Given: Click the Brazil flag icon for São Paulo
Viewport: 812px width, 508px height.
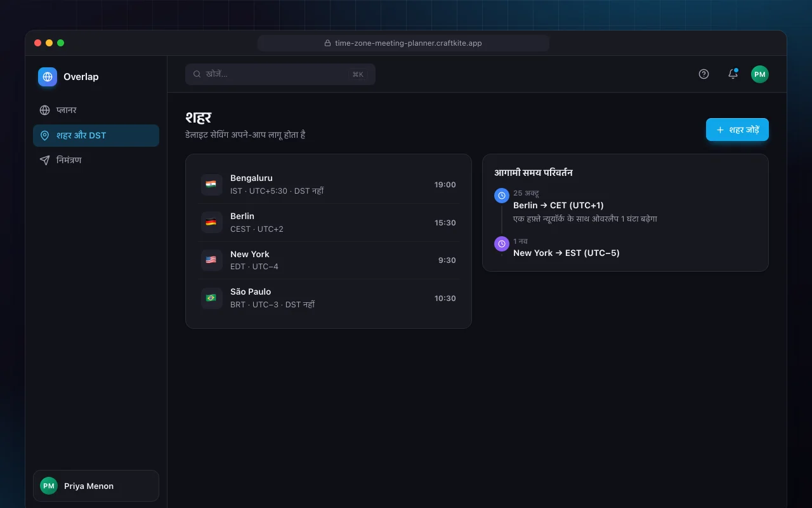Looking at the screenshot, I should [211, 298].
